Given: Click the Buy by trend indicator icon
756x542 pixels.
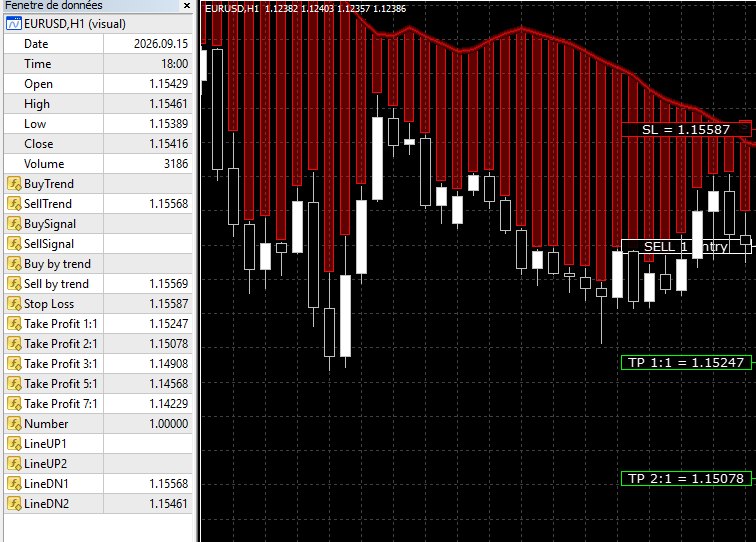Looking at the screenshot, I should coord(14,264).
